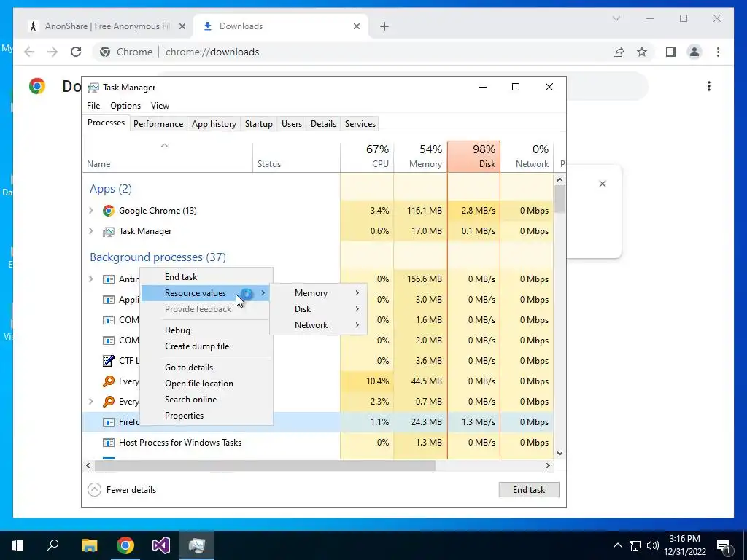Collapse with Fewer details button

click(122, 489)
